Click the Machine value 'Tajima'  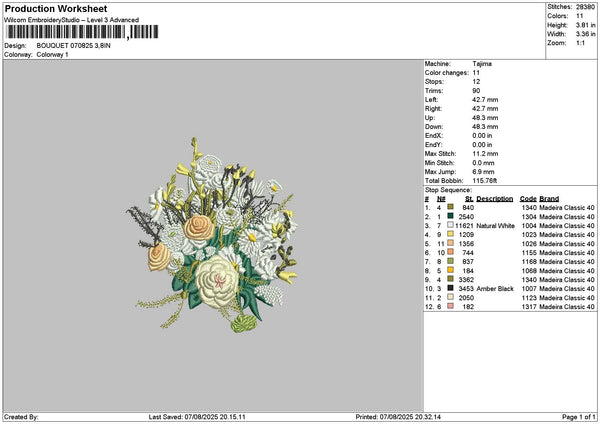click(x=482, y=64)
